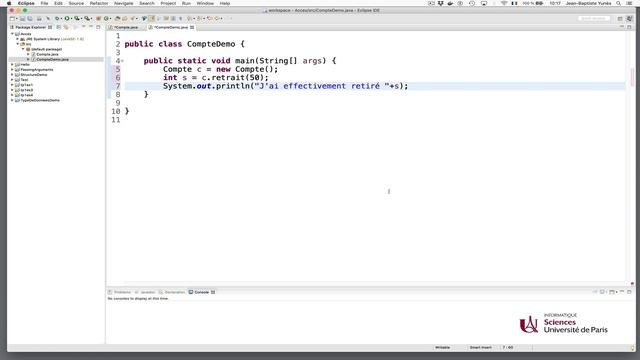This screenshot has height=360, width=640.
Task: Select the Console tab
Action: coord(201,292)
